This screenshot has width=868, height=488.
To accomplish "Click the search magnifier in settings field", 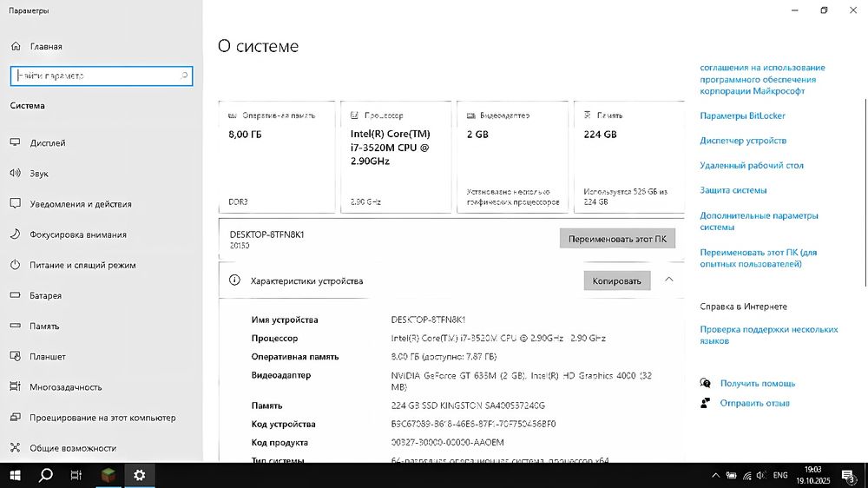I will point(184,76).
